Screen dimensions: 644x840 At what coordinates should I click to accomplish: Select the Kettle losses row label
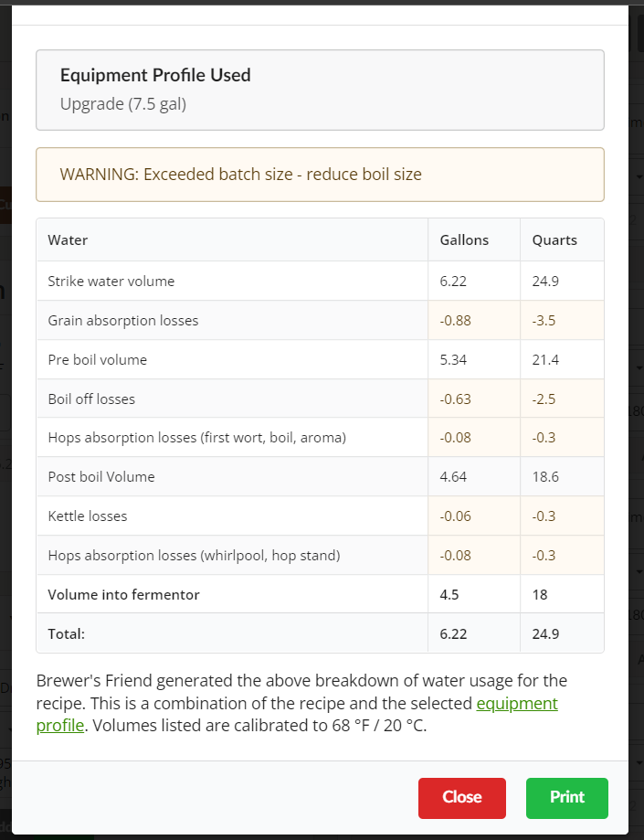tap(88, 516)
